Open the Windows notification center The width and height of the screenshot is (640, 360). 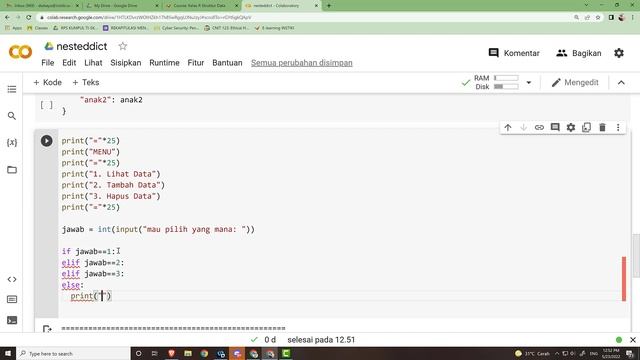pyautogui.click(x=630, y=353)
